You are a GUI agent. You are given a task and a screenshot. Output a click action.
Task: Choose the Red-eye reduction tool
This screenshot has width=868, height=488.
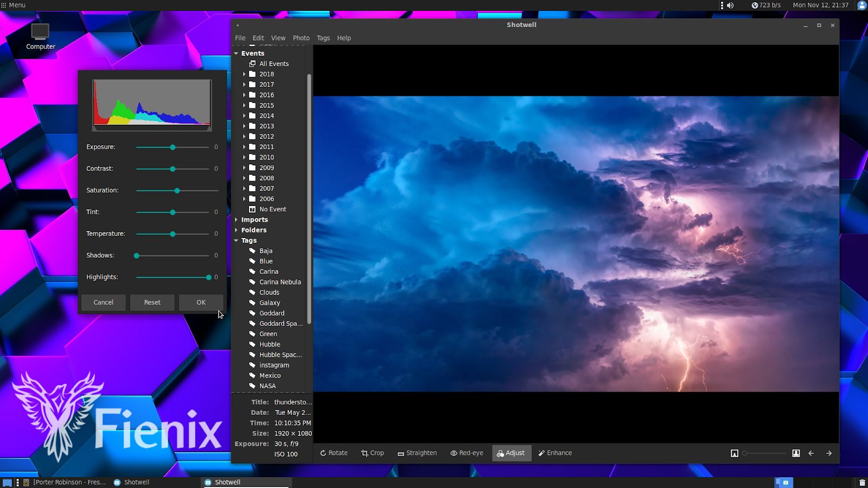467,453
